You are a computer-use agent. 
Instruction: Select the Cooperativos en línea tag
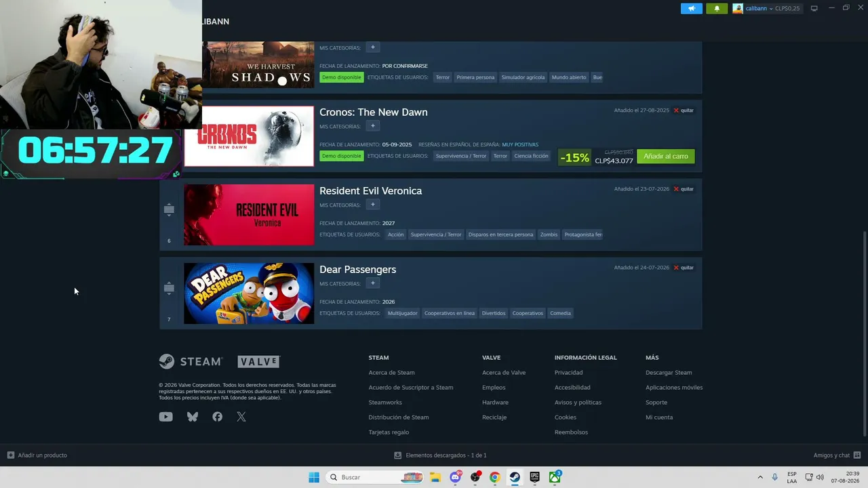point(450,313)
